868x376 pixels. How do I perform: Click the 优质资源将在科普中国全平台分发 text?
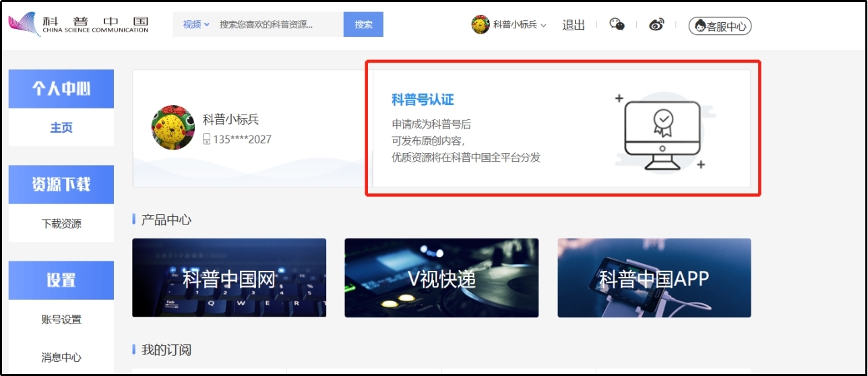(x=466, y=158)
